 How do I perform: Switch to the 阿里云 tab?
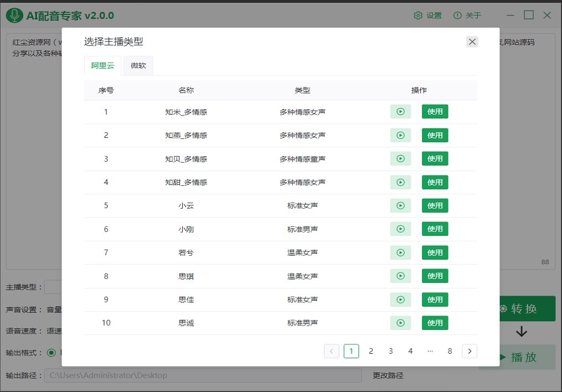[102, 65]
